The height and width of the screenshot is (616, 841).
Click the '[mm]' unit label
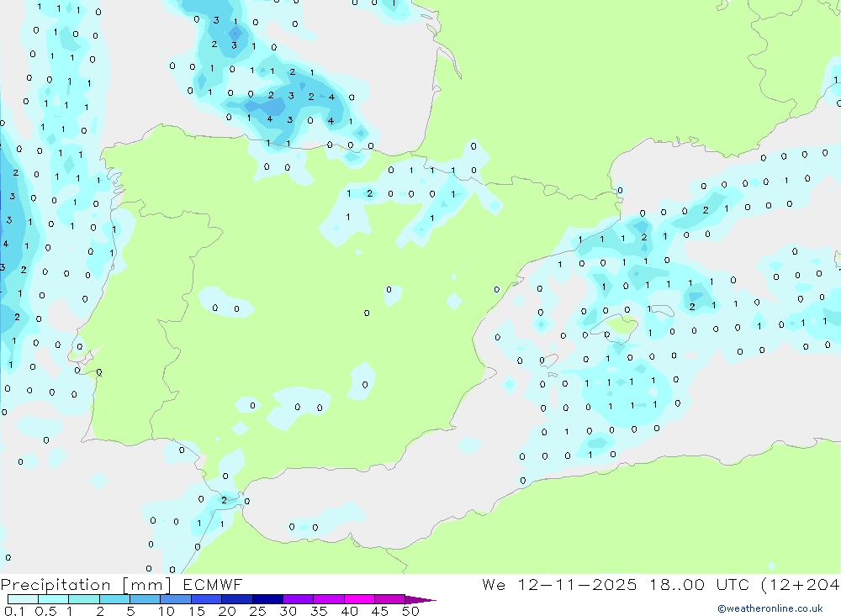tap(147, 585)
